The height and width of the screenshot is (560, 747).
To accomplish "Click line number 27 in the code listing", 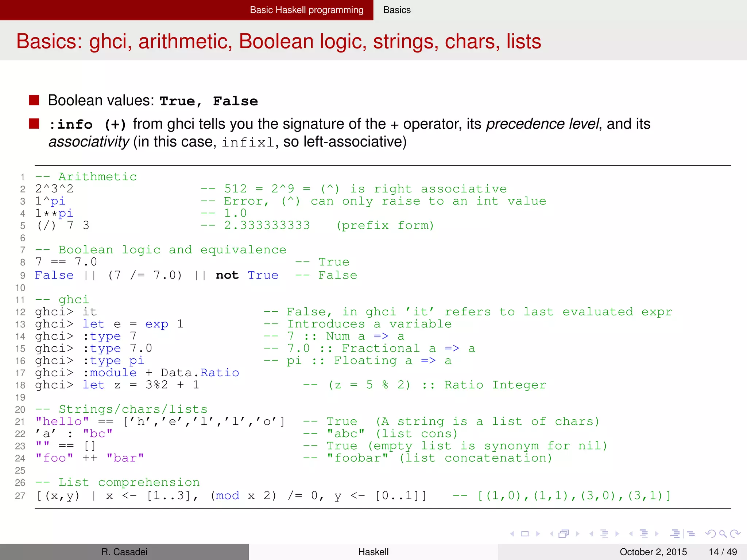I will coord(20,496).
